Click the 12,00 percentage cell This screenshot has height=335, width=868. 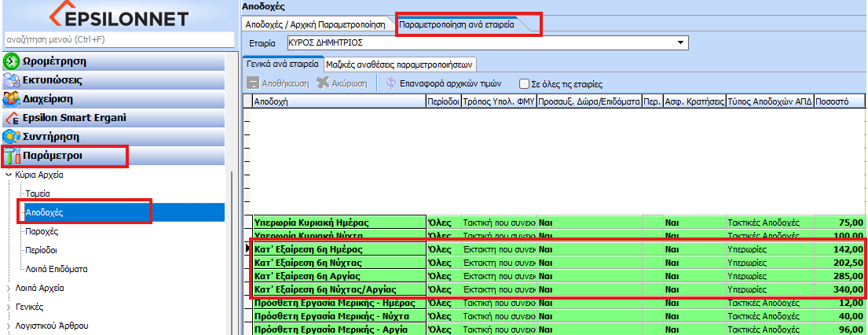point(839,303)
